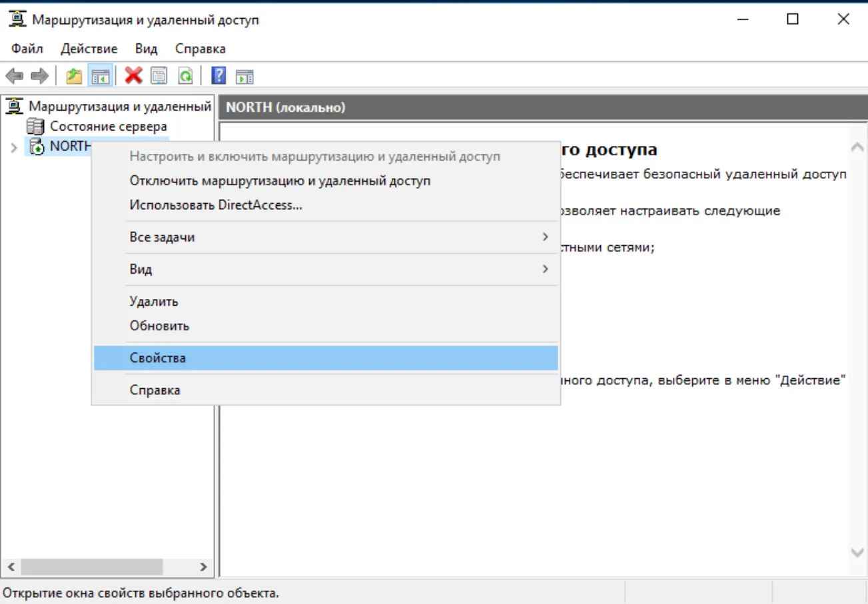Click the grayed Настроить и включить маршрутизацию entry

click(326, 156)
